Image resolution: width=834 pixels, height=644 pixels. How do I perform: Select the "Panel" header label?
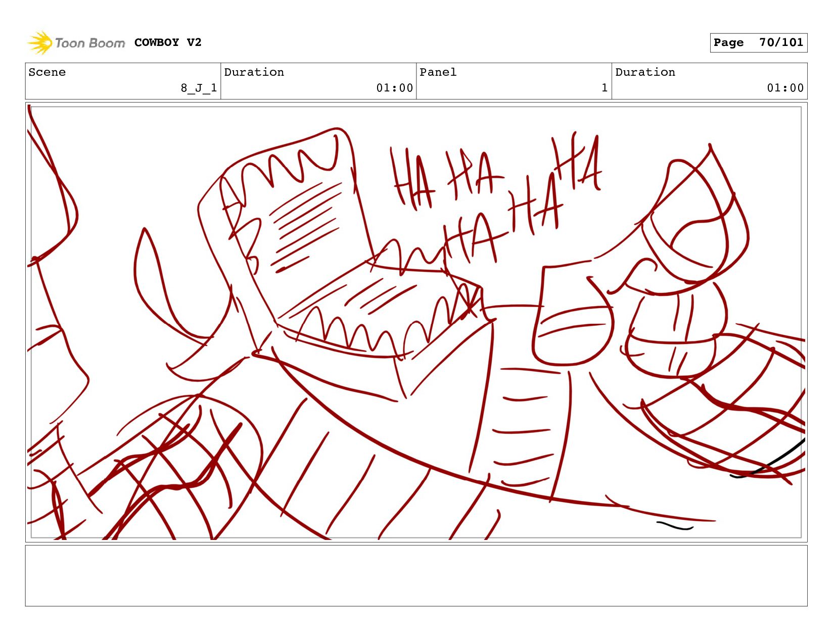438,72
